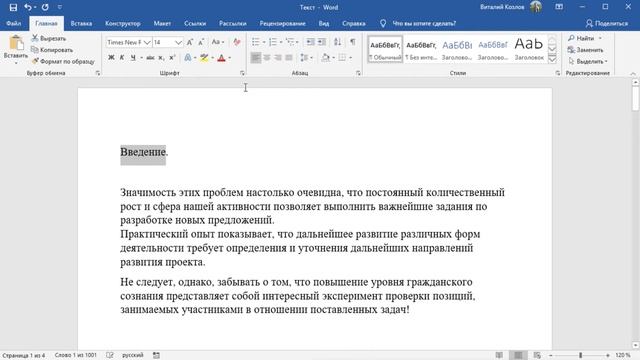This screenshot has width=640, height=360.
Task: Apply the Без интервала style
Action: point(421,49)
